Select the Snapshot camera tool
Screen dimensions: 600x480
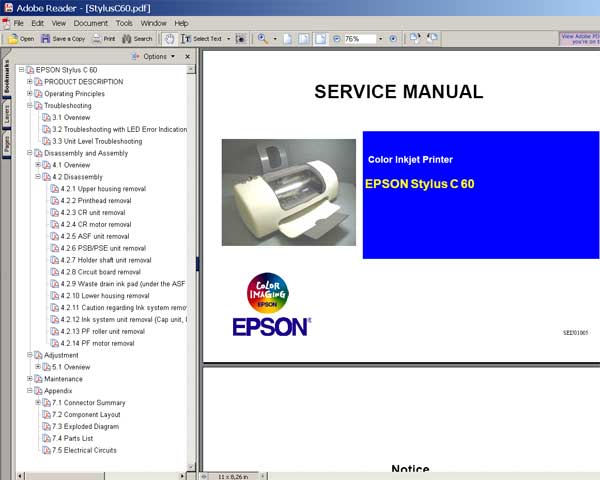[241, 39]
